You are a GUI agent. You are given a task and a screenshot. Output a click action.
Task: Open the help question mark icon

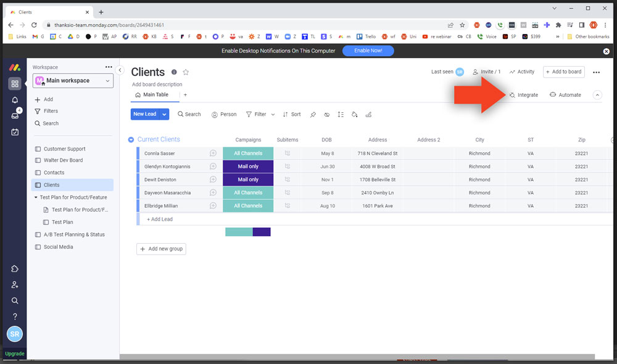(x=15, y=316)
